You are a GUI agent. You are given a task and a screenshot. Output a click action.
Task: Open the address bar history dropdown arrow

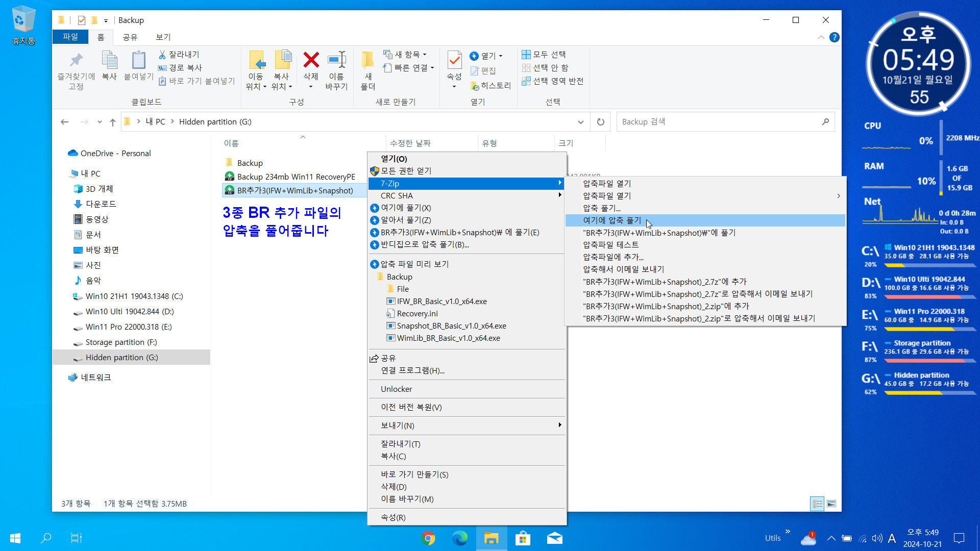(x=580, y=122)
